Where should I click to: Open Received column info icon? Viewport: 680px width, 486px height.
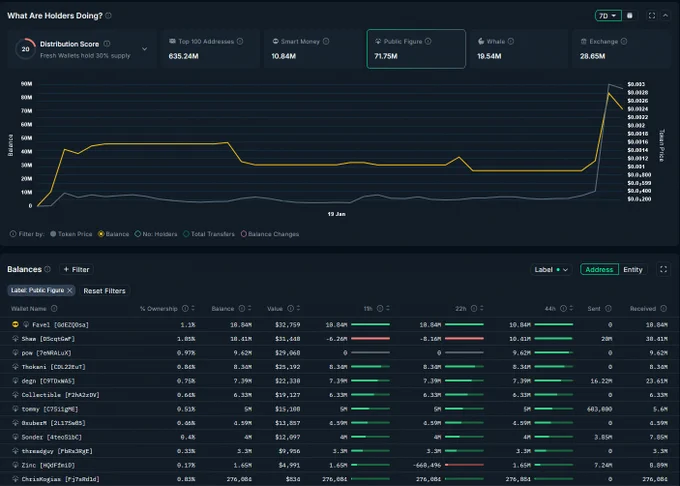(664, 308)
